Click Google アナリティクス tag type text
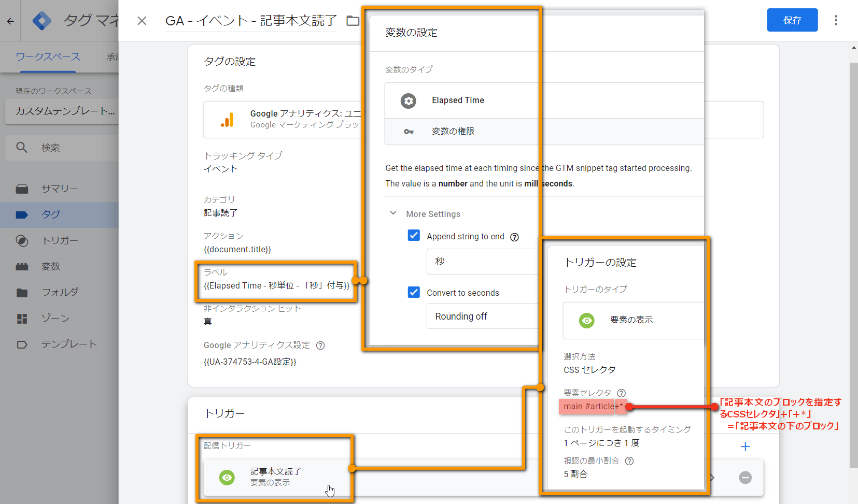 (305, 113)
